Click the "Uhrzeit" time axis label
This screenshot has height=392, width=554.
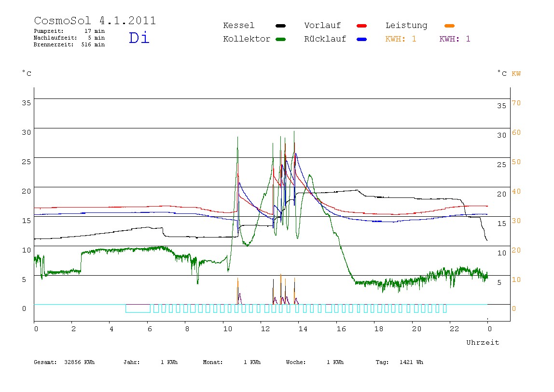(483, 342)
